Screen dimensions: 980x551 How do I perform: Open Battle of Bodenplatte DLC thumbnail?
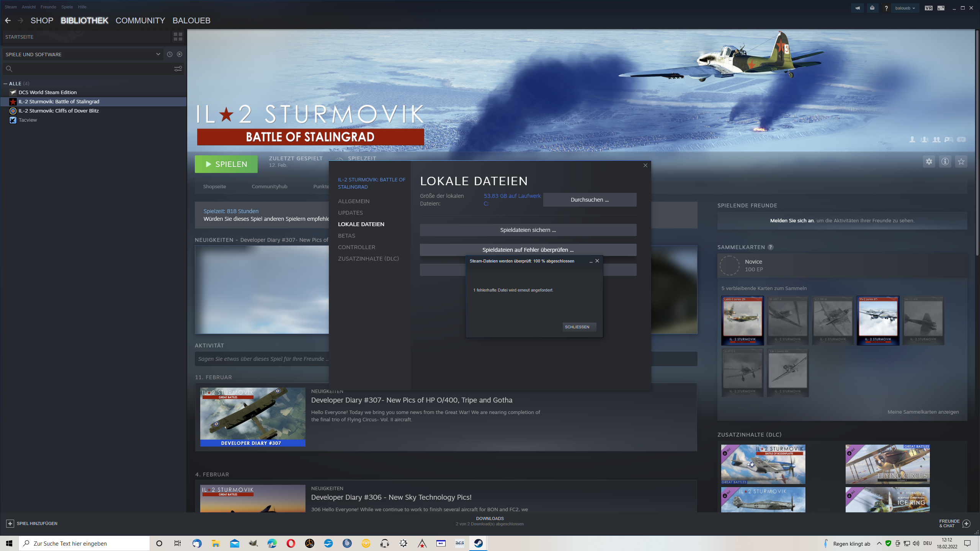[763, 464]
